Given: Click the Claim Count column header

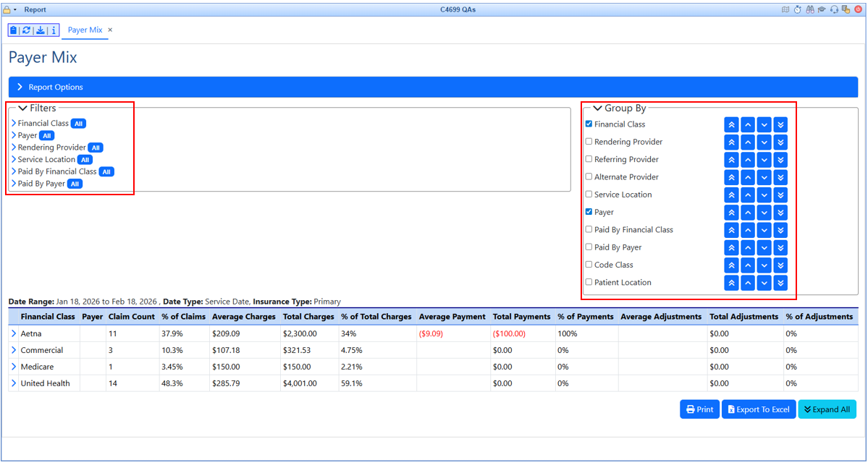Looking at the screenshot, I should (x=132, y=317).
